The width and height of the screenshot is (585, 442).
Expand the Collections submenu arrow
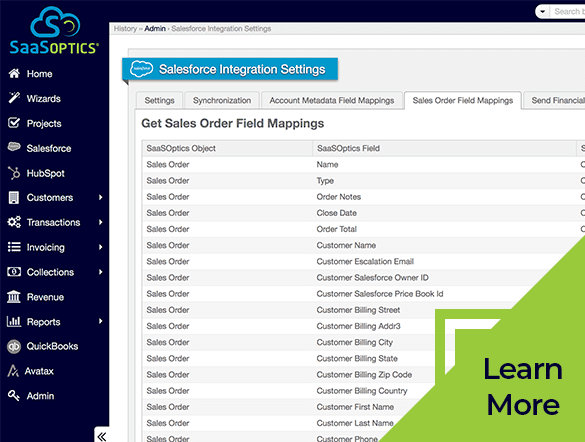click(x=100, y=272)
